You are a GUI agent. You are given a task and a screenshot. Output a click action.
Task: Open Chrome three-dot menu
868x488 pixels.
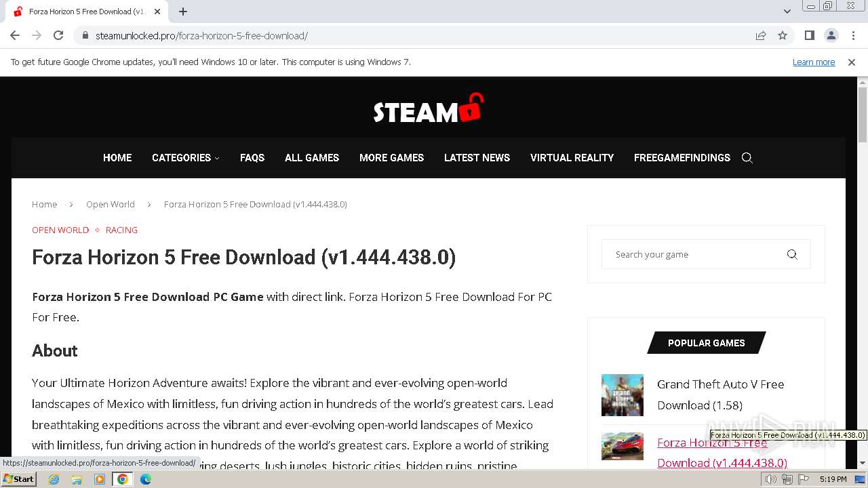point(853,35)
